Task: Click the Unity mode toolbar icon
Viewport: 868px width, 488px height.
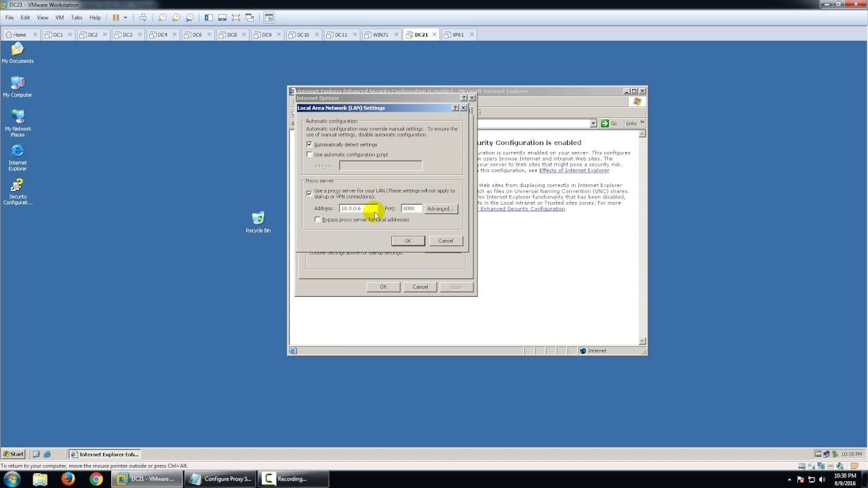Action: 250,18
